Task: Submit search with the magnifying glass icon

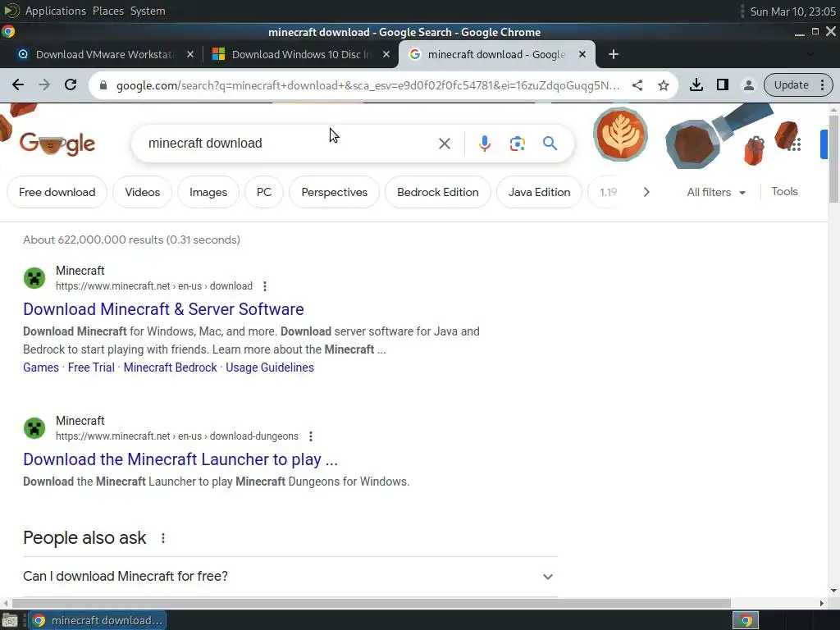Action: (x=550, y=143)
